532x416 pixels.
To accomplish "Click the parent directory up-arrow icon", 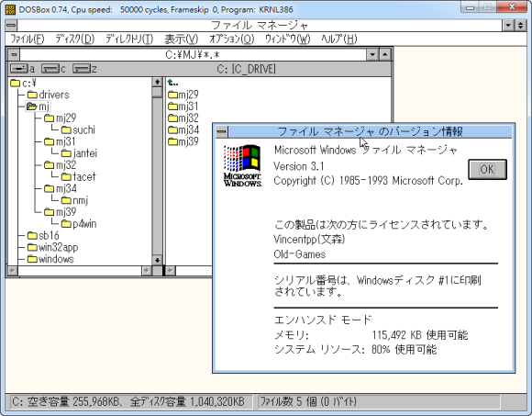I will point(173,83).
